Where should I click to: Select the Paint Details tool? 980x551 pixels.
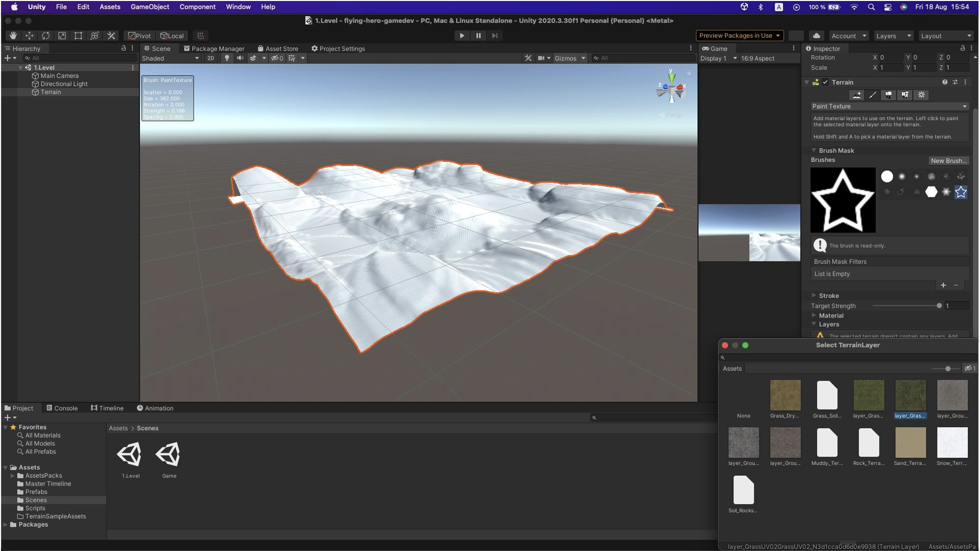tap(905, 95)
